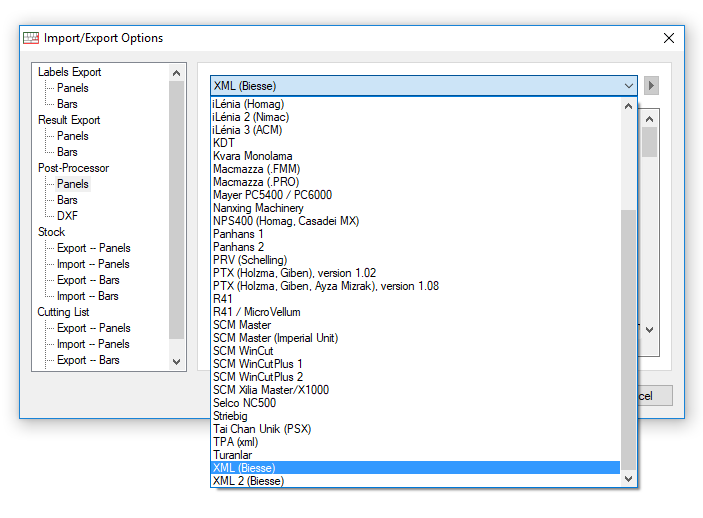
Task: Select Stock Export -- Bars
Action: pyautogui.click(x=88, y=280)
